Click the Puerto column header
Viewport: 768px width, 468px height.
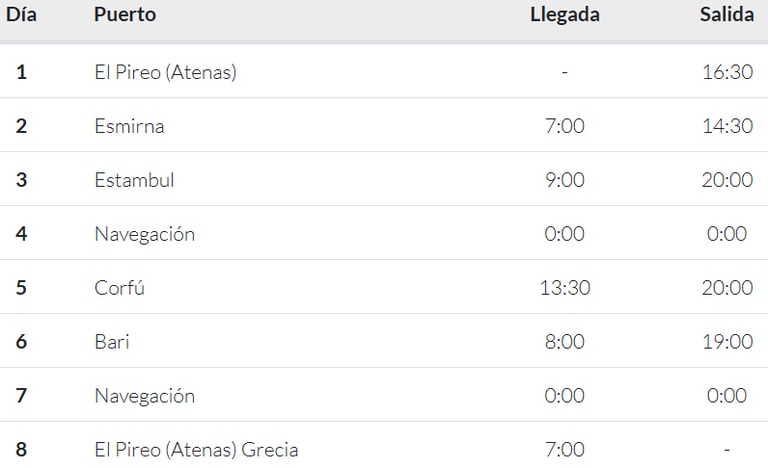[x=125, y=15]
